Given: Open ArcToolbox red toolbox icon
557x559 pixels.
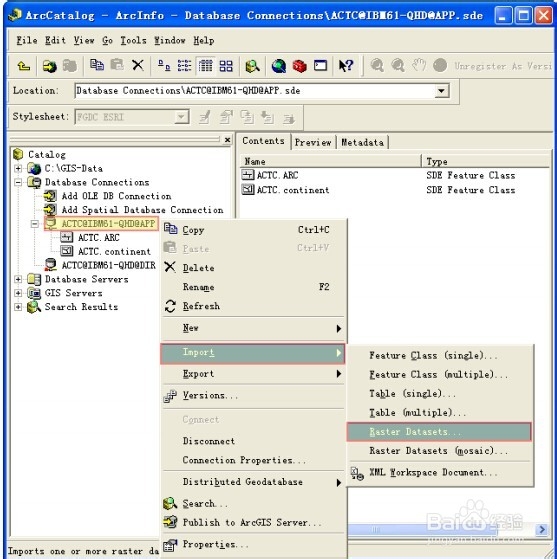Looking at the screenshot, I should pos(300,66).
